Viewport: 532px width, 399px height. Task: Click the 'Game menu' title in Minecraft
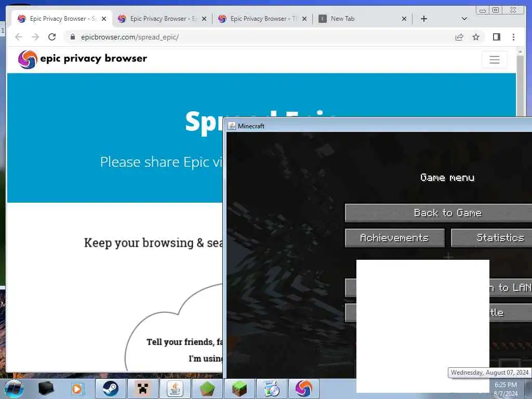tap(447, 178)
